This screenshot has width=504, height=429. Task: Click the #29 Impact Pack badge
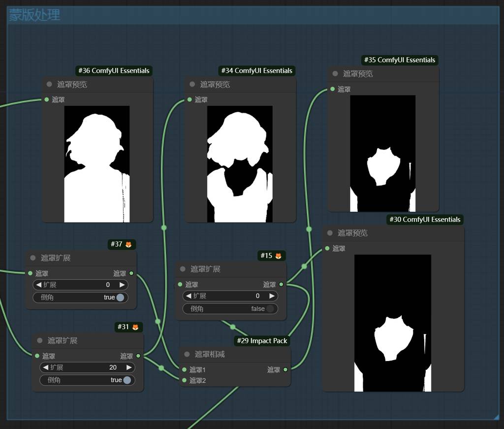261,341
